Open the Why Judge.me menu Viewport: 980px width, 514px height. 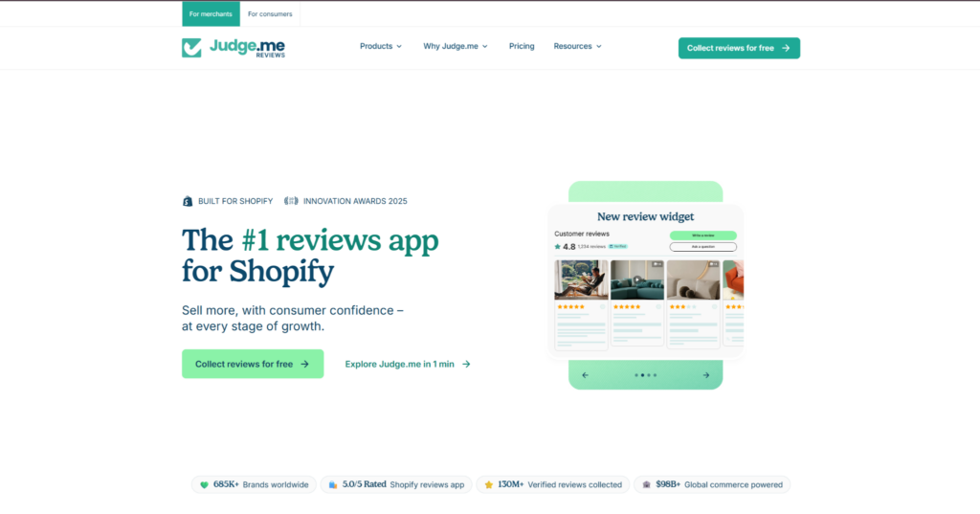click(455, 46)
